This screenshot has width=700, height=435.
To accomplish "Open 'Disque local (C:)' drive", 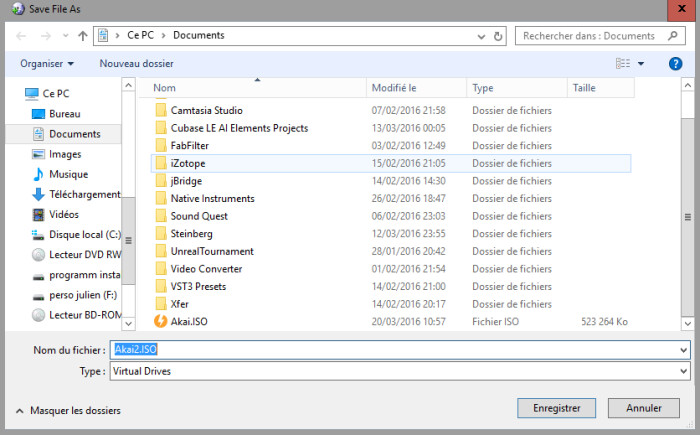I will pyautogui.click(x=85, y=234).
